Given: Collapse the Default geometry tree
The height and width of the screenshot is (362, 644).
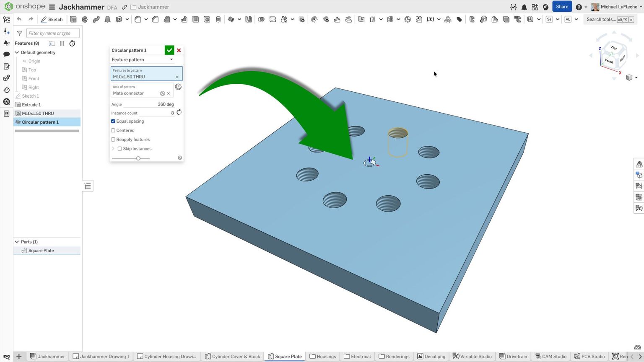Looking at the screenshot, I should pos(17,52).
